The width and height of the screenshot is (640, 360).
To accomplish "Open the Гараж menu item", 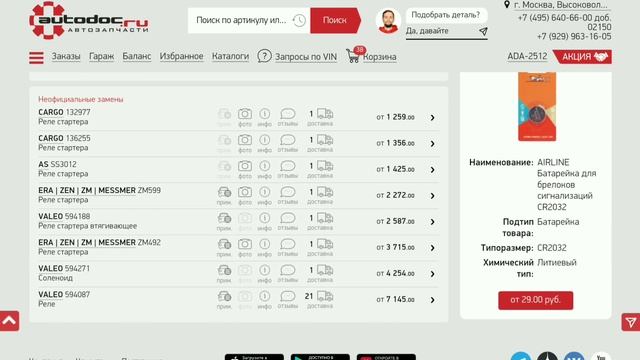I will pos(101,56).
